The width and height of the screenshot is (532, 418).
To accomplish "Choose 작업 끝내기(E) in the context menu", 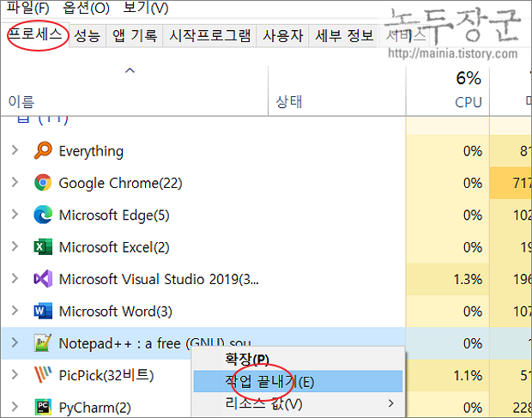I will point(298,381).
